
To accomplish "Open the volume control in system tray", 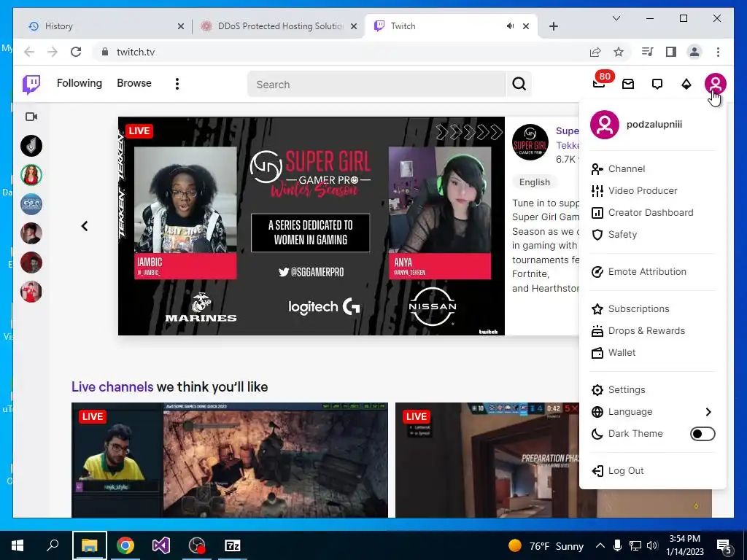I will 653,545.
